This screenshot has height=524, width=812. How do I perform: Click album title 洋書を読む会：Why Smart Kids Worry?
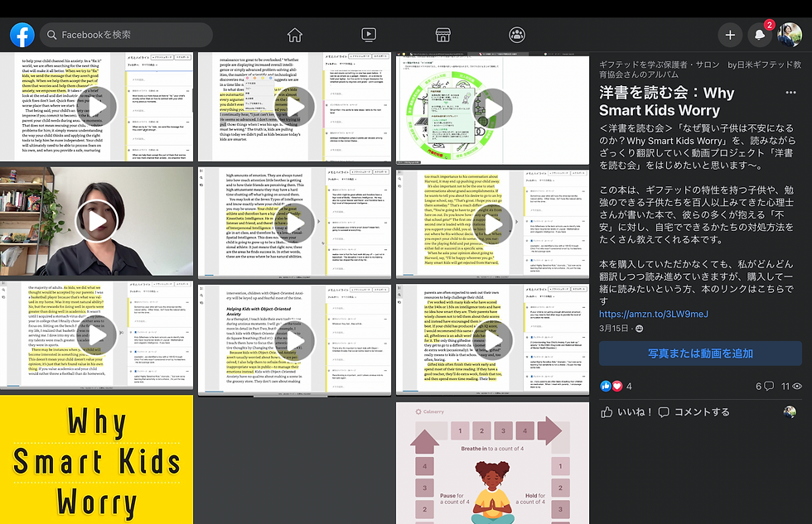(667, 101)
